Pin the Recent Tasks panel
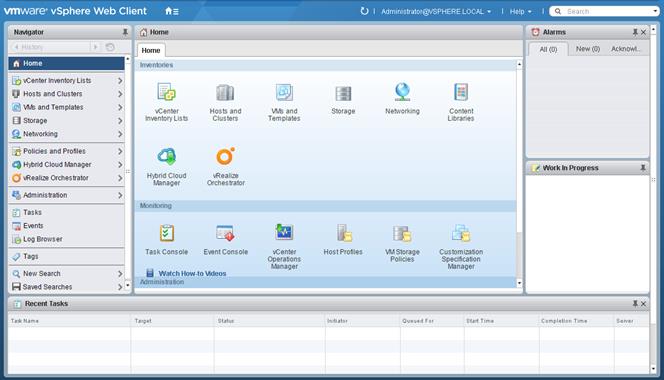This screenshot has width=664, height=380. [635, 303]
